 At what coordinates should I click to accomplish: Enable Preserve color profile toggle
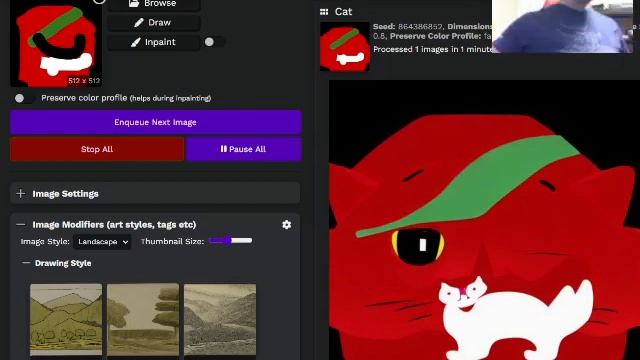point(24,98)
